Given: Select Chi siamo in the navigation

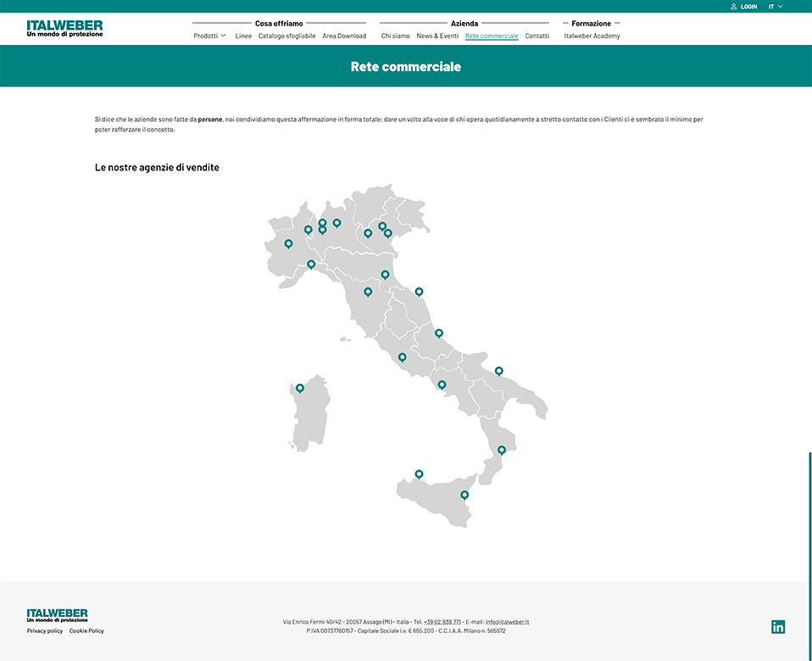Looking at the screenshot, I should click(393, 36).
